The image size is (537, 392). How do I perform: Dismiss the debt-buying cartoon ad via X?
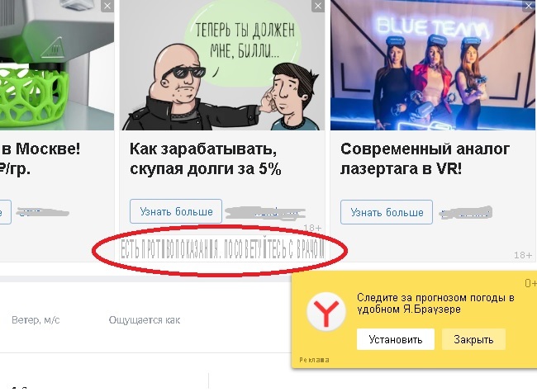(318, 6)
